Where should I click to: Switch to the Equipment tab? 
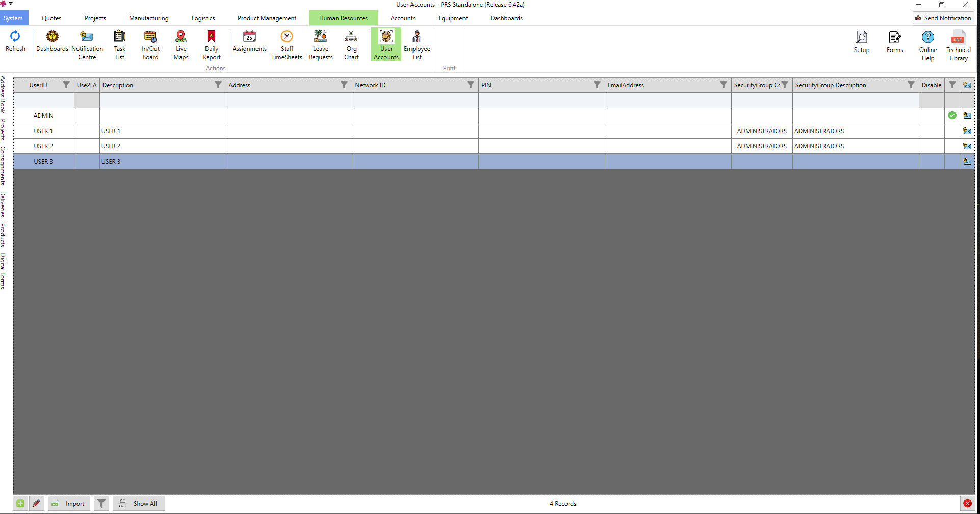click(x=453, y=18)
